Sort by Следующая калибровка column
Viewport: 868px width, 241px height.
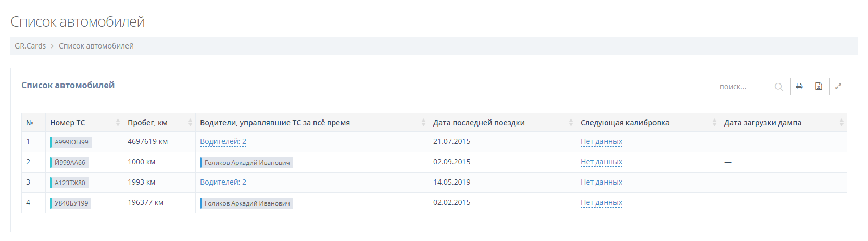coord(714,123)
